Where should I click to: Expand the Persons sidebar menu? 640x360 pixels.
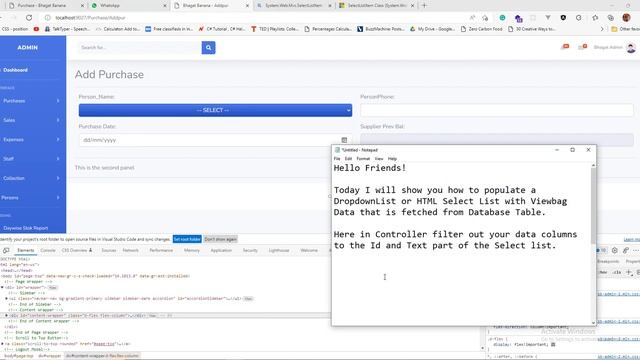pyautogui.click(x=31, y=198)
